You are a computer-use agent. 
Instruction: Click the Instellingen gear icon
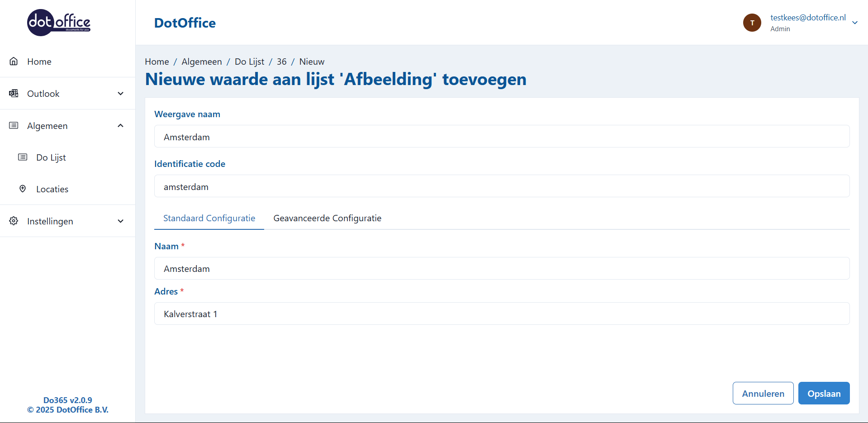14,221
